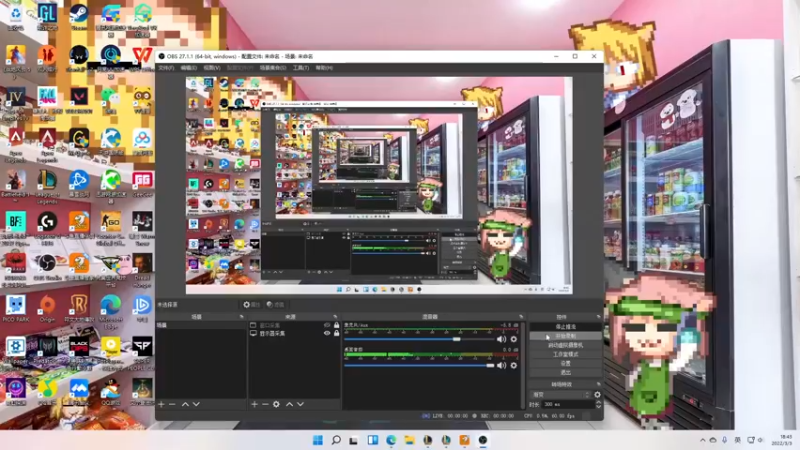Click Exit (退出) button in Controls
The height and width of the screenshot is (450, 800).
[565, 372]
